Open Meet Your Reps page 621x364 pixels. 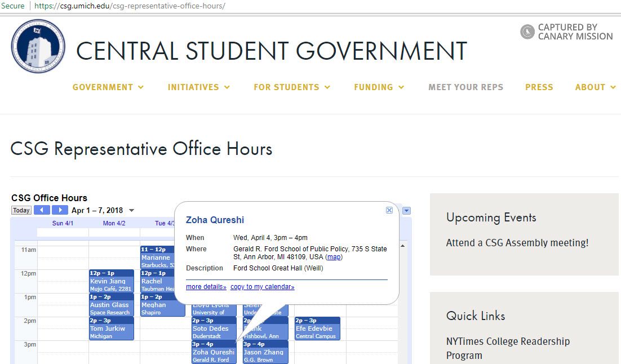click(x=465, y=87)
